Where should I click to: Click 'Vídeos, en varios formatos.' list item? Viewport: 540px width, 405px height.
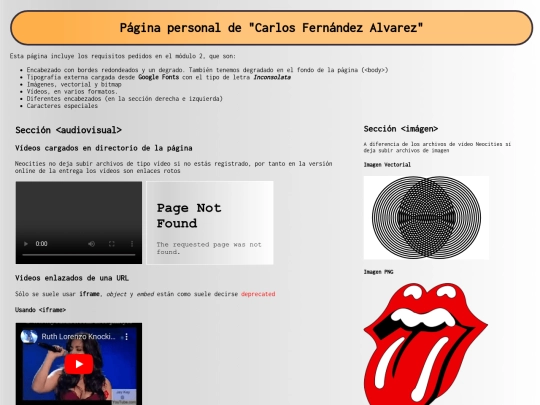pyautogui.click(x=72, y=92)
